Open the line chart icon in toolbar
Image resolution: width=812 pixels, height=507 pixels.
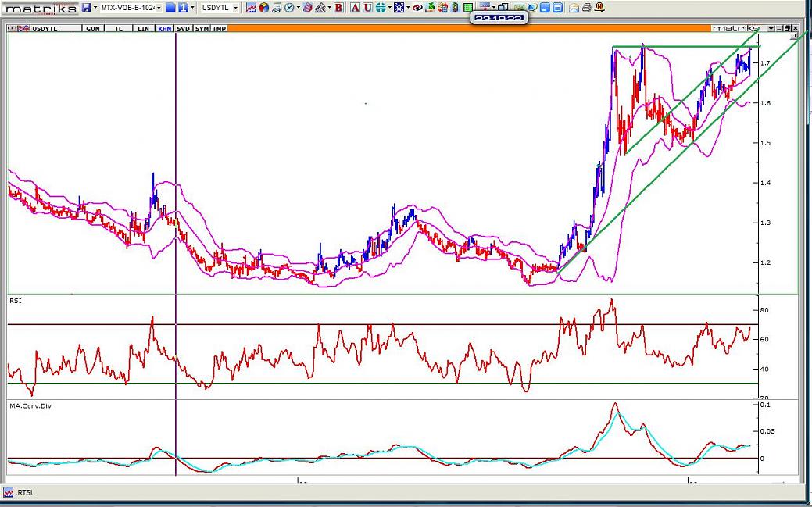[x=252, y=8]
